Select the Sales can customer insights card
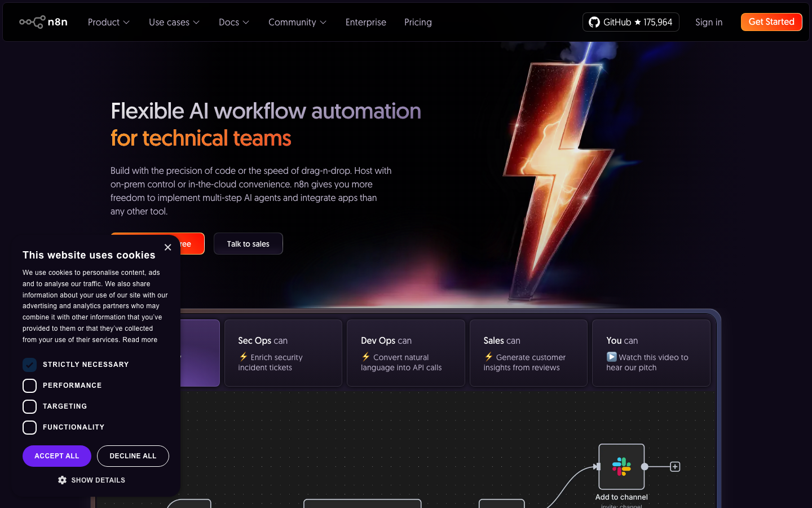812x508 pixels. pos(528,353)
